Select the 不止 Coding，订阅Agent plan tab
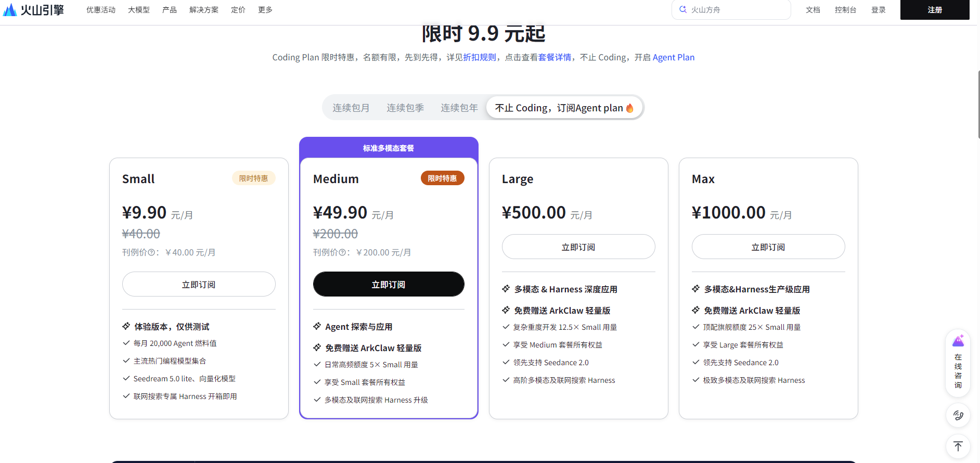 [564, 108]
